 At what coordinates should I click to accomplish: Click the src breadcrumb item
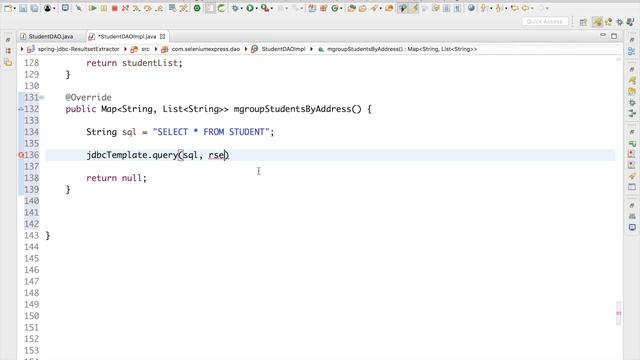point(145,49)
